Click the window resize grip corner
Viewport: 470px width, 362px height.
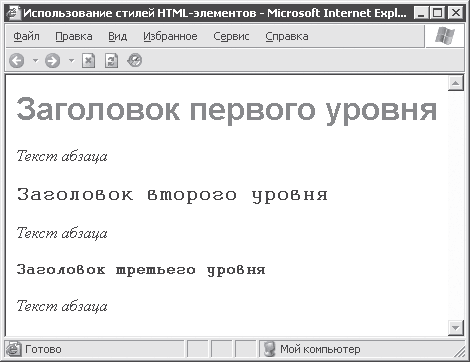click(x=460, y=351)
